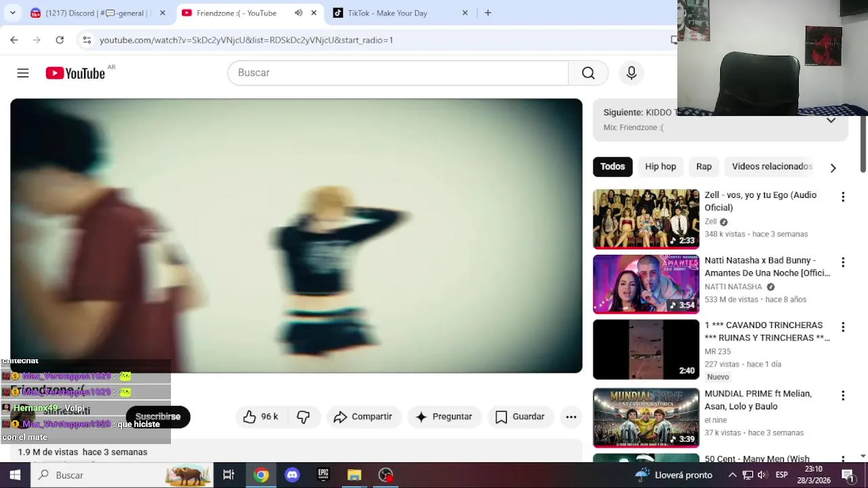Dislike the video with thumbs down
Viewport: 868px width, 488px height.
(303, 417)
